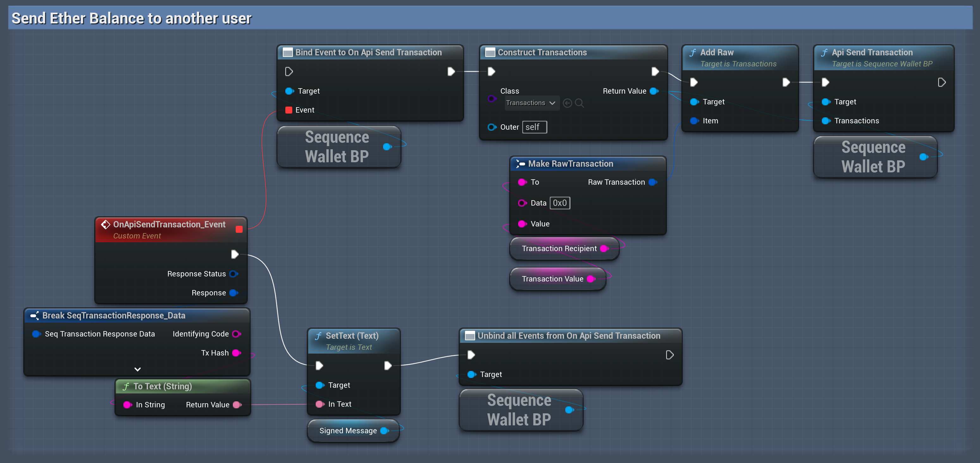Click the Return Value pin on Construct Transactions
The image size is (980, 463).
tap(654, 91)
